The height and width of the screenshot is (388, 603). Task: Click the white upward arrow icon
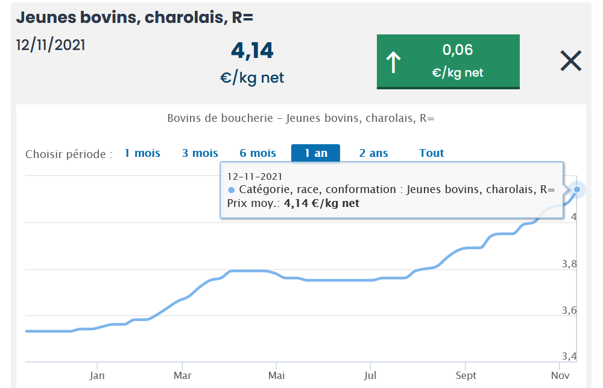click(x=393, y=62)
